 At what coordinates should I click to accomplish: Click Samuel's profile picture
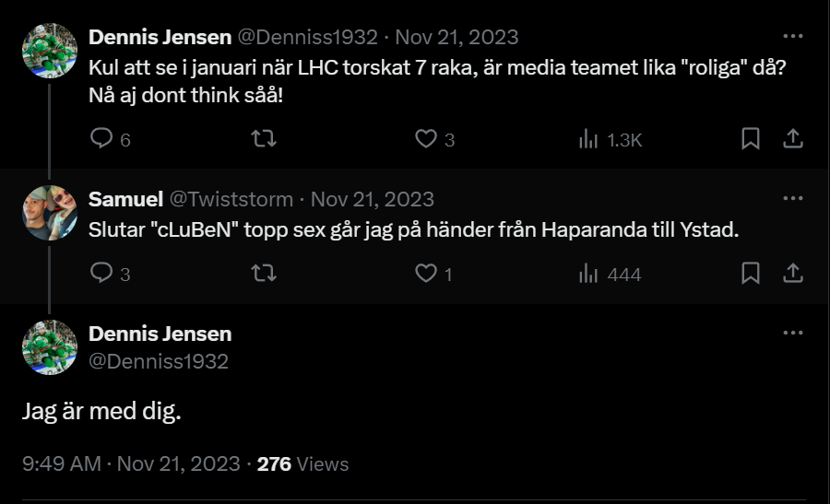click(50, 213)
